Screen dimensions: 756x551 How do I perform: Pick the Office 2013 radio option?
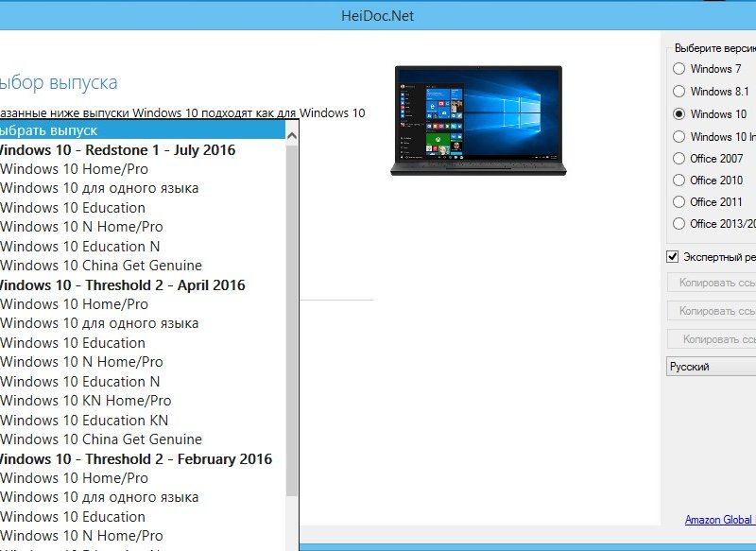click(679, 224)
